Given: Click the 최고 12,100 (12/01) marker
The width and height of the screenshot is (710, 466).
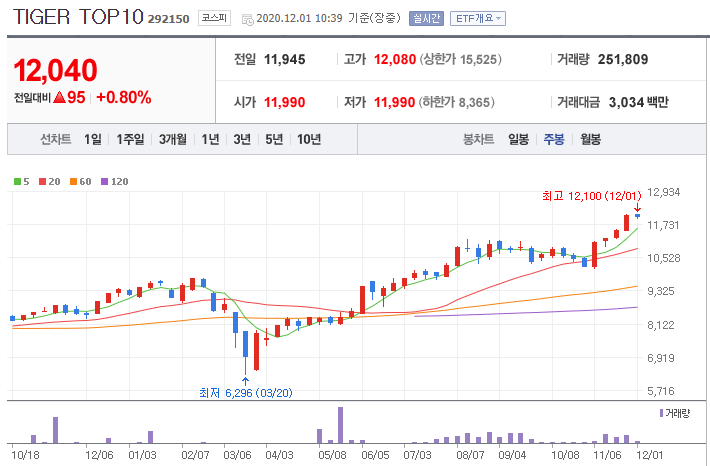Looking at the screenshot, I should 592,196.
